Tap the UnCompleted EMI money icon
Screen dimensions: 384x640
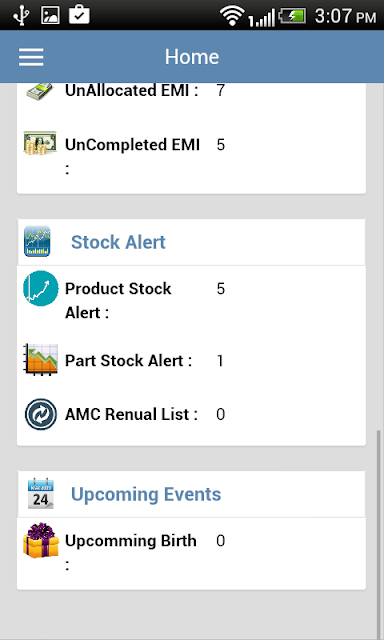click(x=40, y=143)
